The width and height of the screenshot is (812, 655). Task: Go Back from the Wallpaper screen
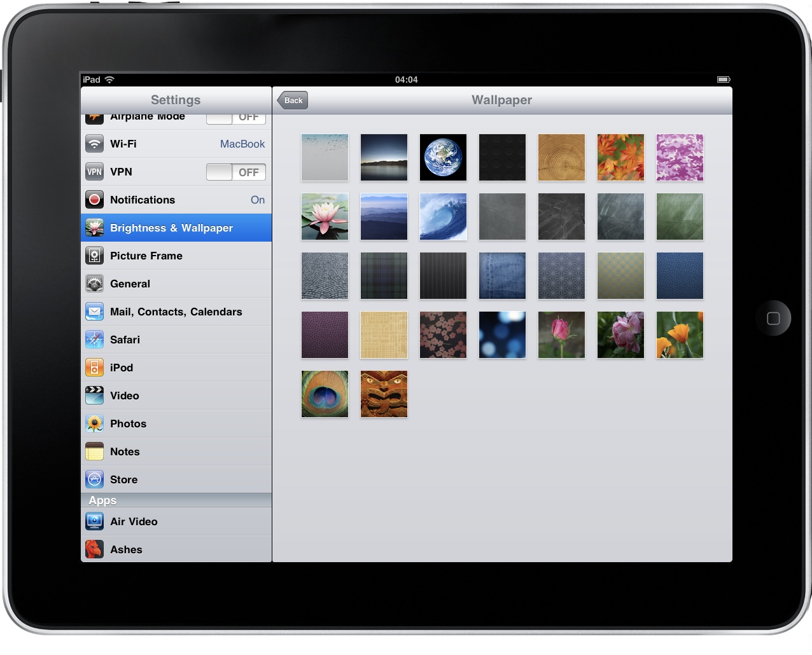coord(293,100)
